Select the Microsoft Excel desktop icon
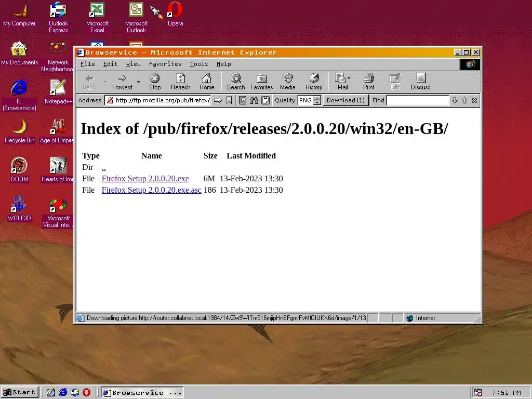 (97, 17)
